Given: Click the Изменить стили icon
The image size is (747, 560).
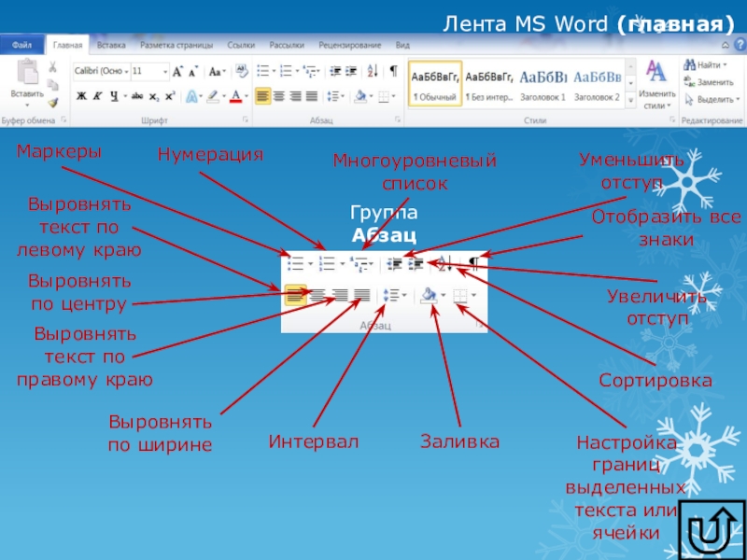Looking at the screenshot, I should pyautogui.click(x=656, y=72).
